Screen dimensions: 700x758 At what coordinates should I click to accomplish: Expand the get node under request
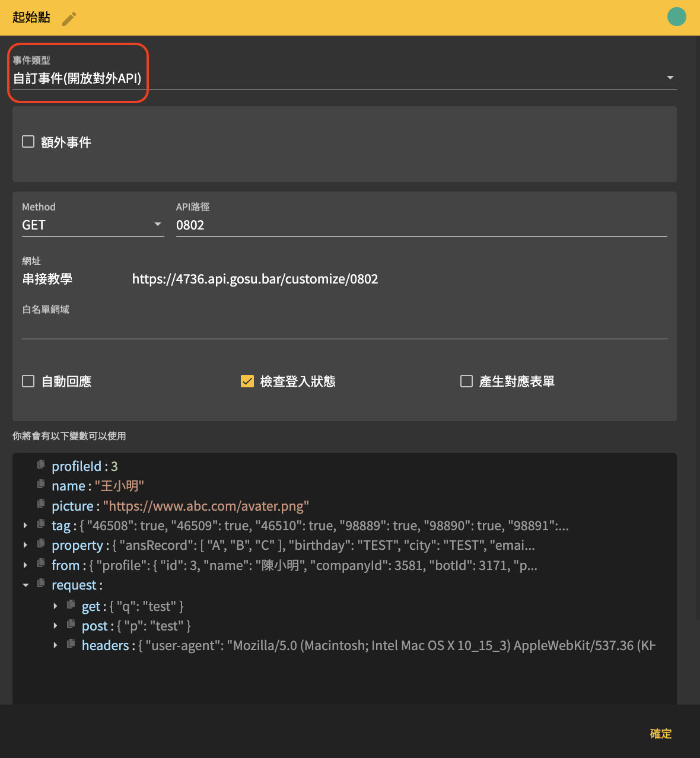click(x=55, y=606)
